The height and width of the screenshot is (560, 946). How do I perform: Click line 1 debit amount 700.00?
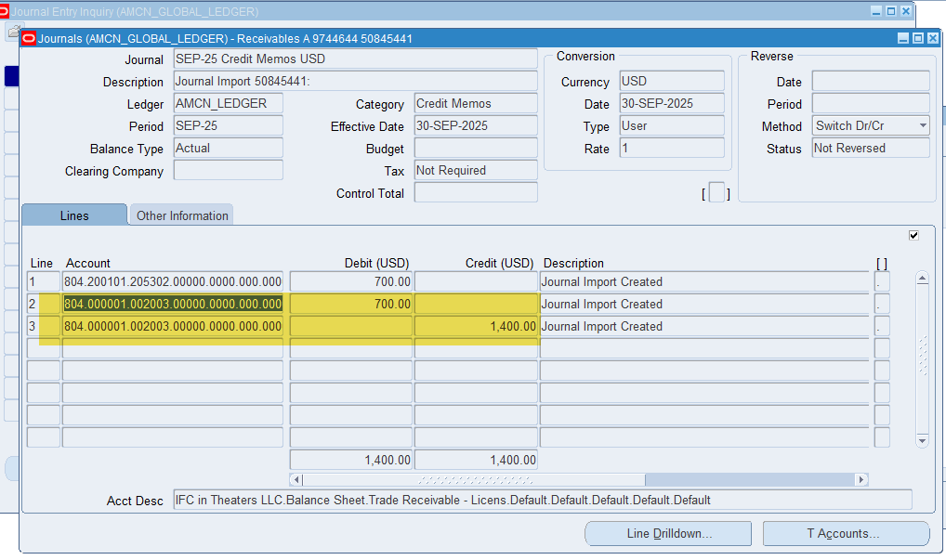tap(351, 281)
